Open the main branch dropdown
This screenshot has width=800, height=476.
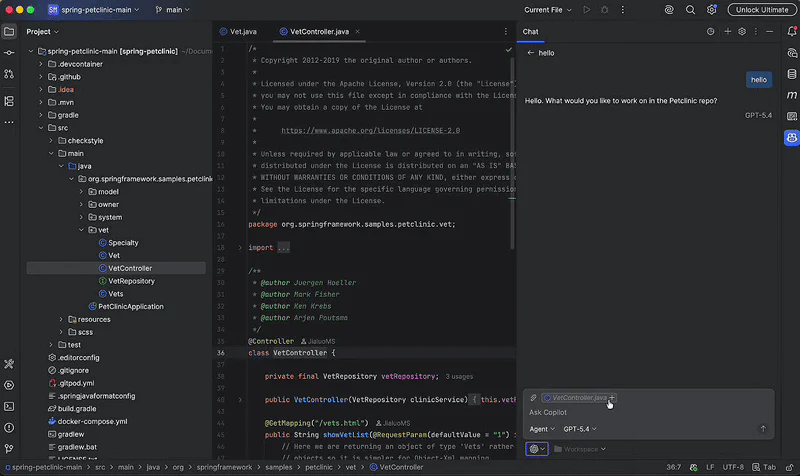point(172,10)
